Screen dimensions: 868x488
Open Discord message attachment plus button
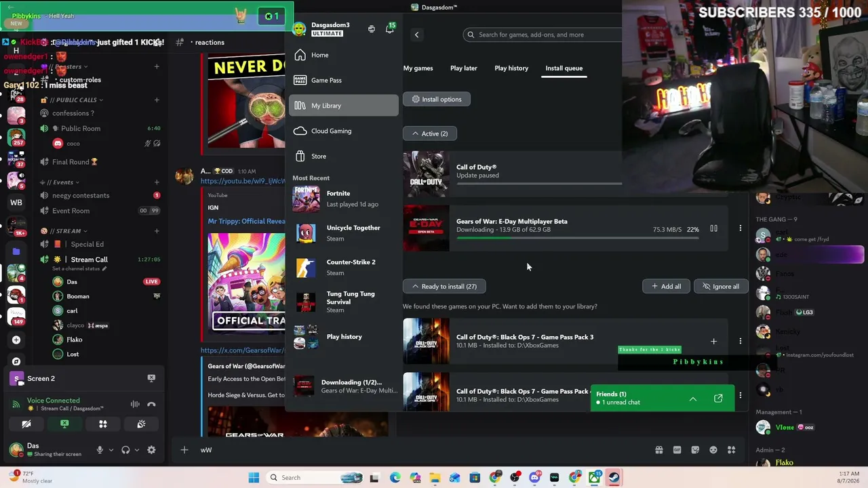point(184,450)
